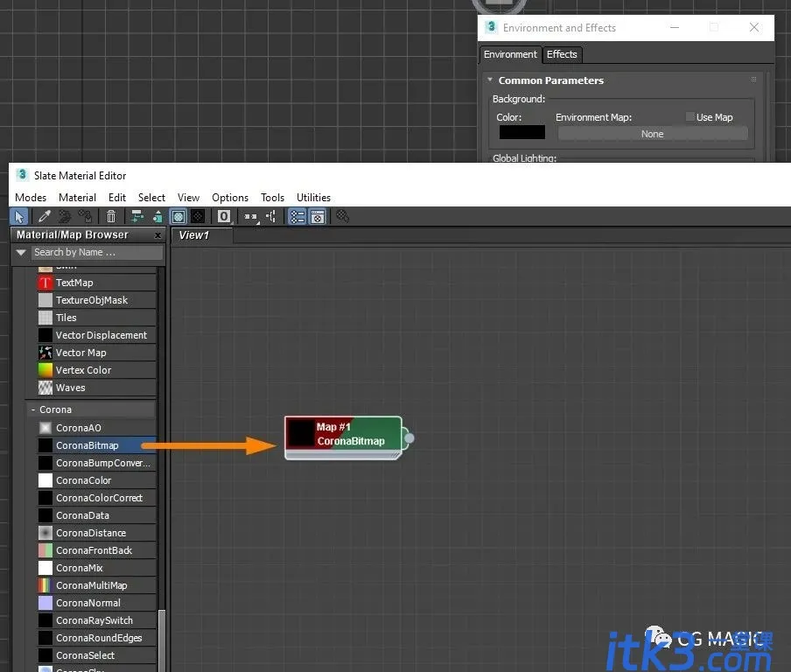This screenshot has width=791, height=672.
Task: Open the Background color swatch
Action: click(x=522, y=132)
